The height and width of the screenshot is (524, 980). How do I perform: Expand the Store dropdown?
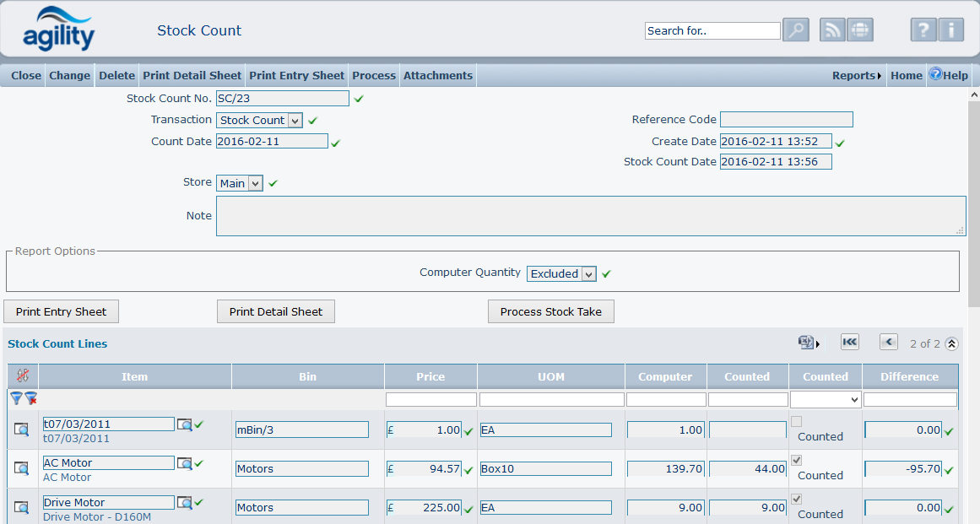click(255, 183)
